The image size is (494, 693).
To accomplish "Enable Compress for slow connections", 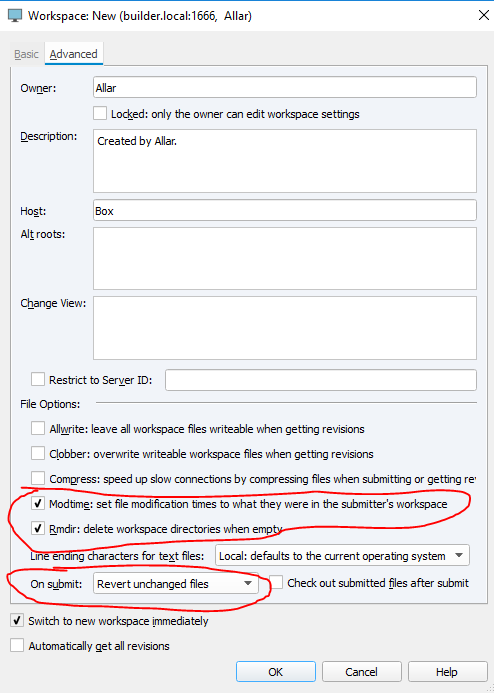I will (x=38, y=478).
